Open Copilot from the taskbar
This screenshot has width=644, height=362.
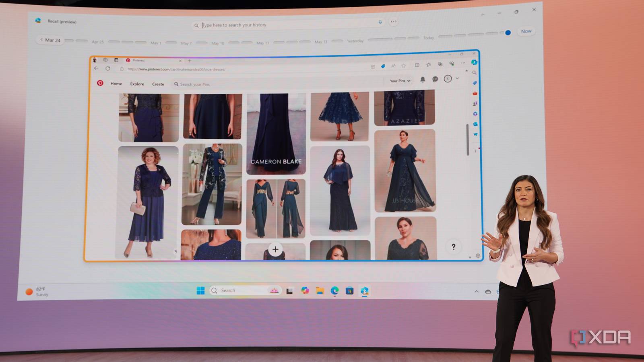click(x=305, y=290)
